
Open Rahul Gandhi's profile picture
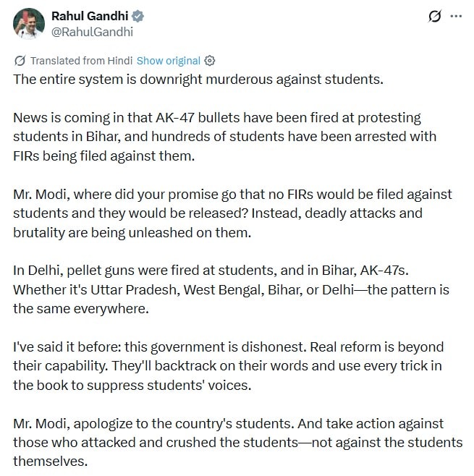(x=29, y=24)
